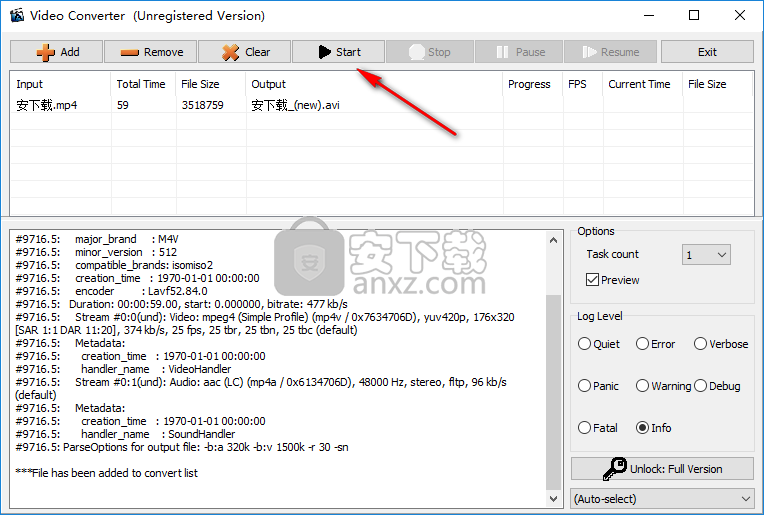
Task: Click the Unlock: Full Version key button
Action: click(662, 469)
